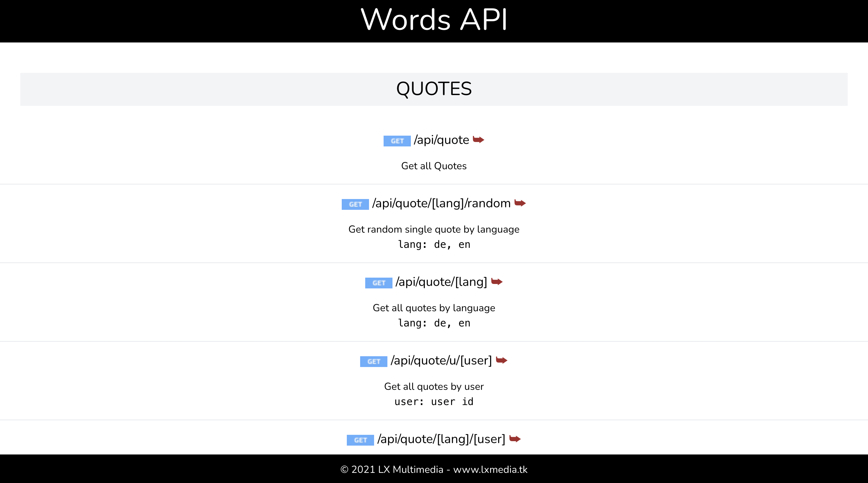This screenshot has width=868, height=483.
Task: Click the Words API page title
Action: (434, 20)
